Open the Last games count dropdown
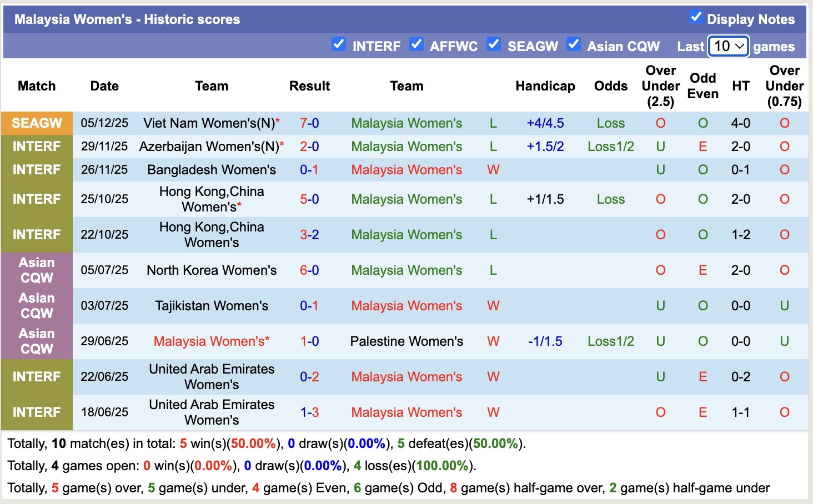The height and width of the screenshot is (504, 813). 729,46
